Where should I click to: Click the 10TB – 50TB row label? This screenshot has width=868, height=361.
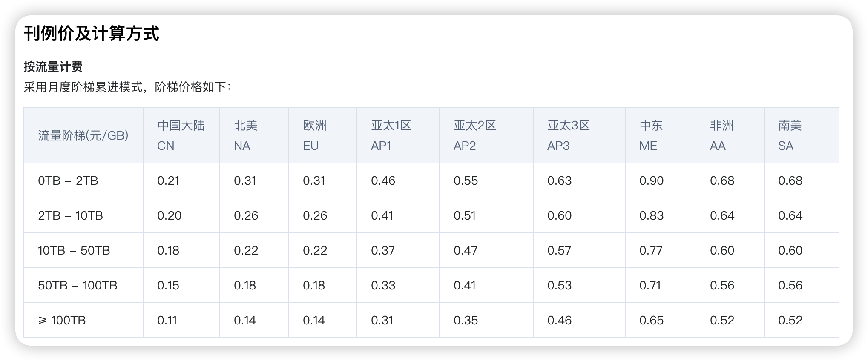74,251
